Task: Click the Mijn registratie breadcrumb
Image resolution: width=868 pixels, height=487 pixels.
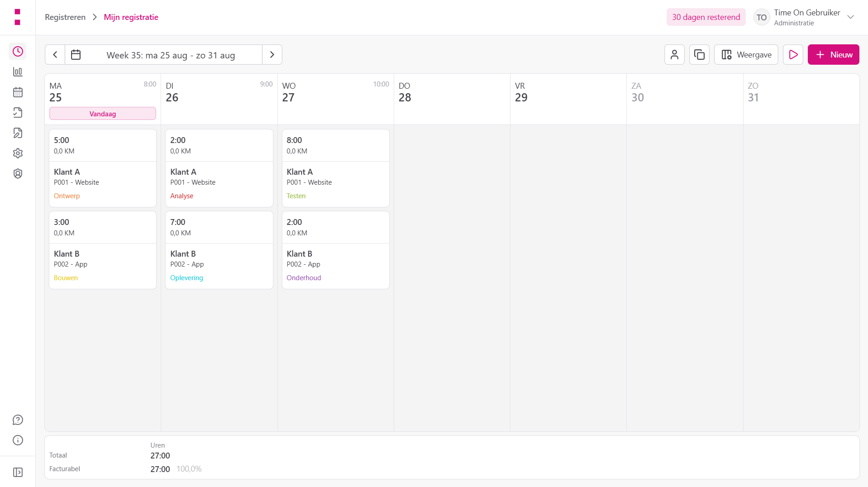Action: pyautogui.click(x=131, y=17)
